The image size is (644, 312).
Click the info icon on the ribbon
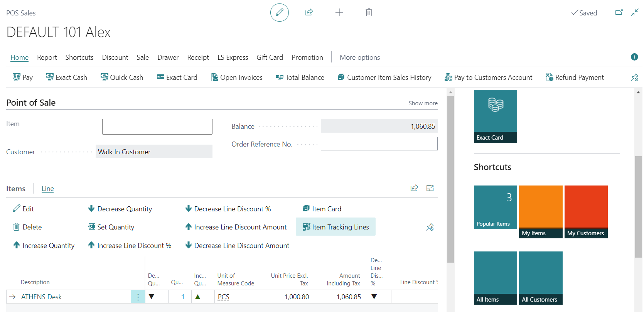point(634,57)
